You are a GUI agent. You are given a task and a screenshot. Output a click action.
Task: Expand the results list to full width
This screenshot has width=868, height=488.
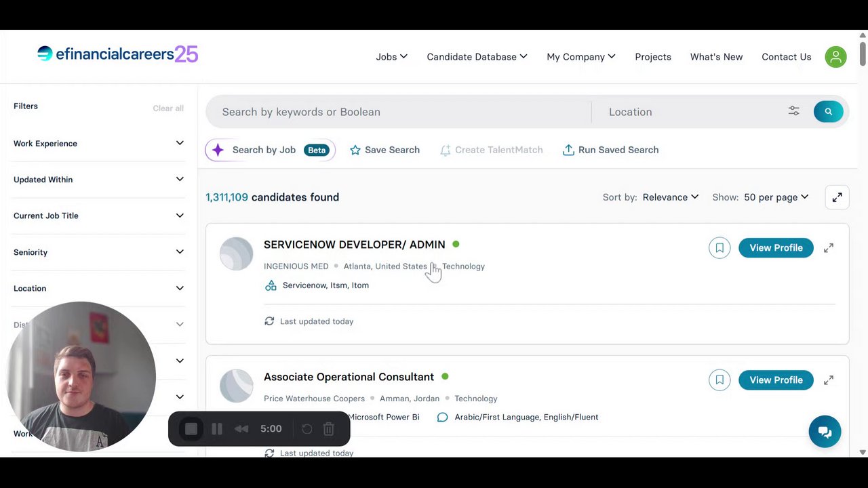[837, 197]
